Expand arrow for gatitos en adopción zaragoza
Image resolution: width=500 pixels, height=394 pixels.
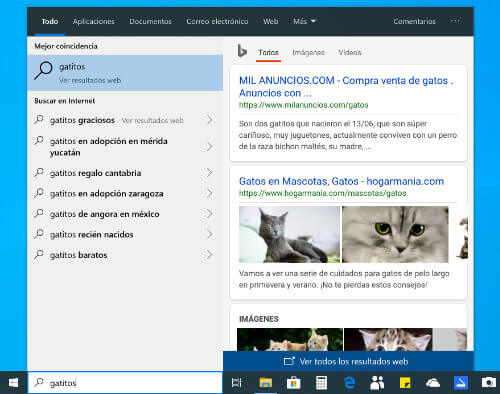[209, 193]
